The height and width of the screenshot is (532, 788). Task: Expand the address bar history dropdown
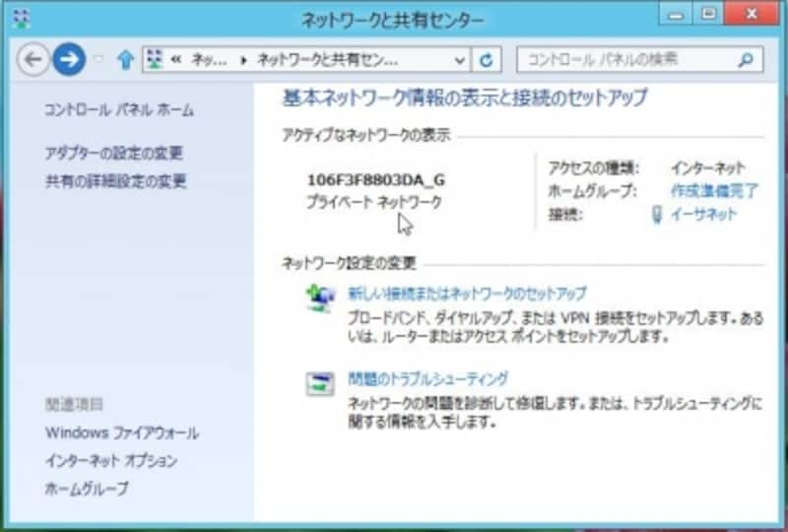459,60
